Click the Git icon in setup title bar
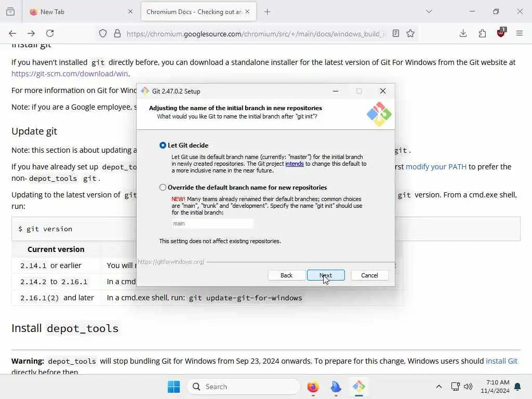 145,91
